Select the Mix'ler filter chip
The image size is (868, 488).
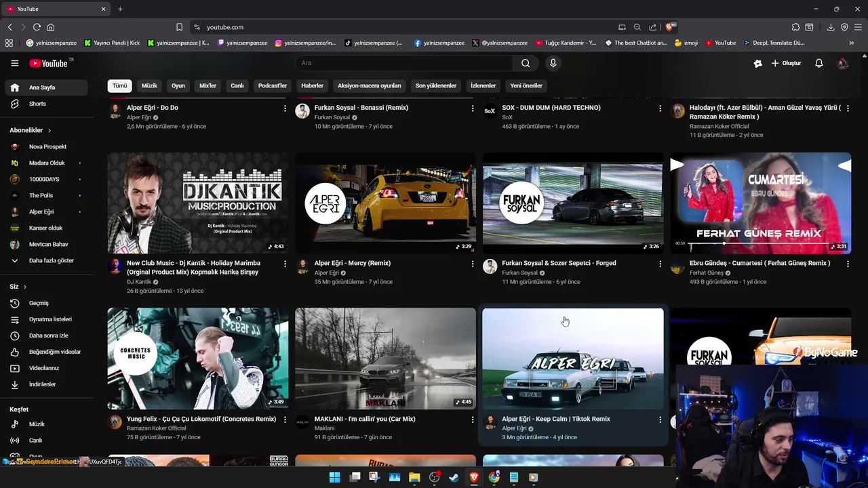pos(208,86)
